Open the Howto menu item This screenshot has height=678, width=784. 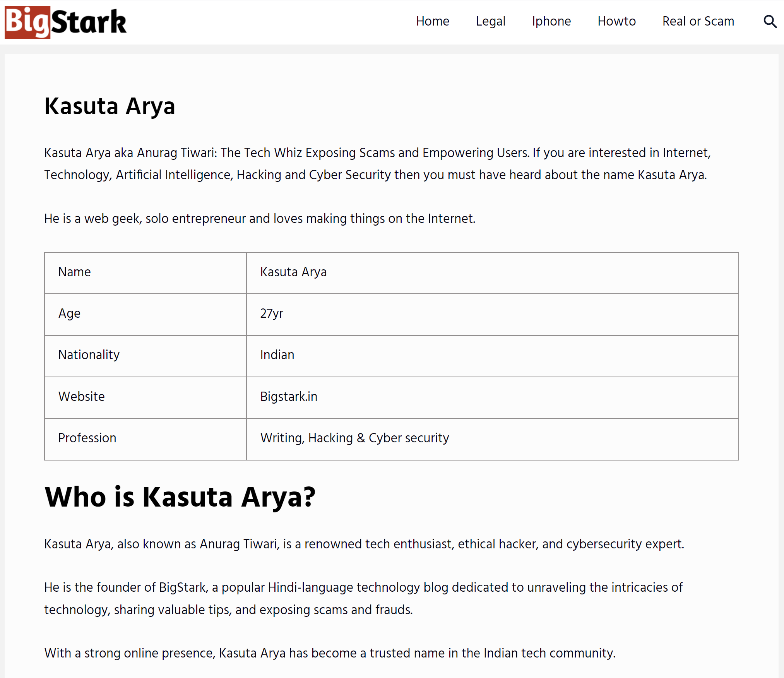click(x=617, y=21)
